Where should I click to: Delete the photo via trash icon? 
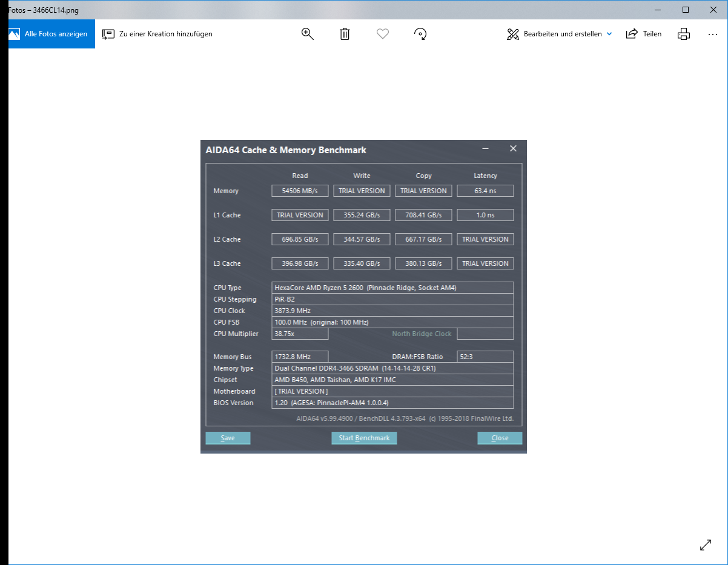coord(345,34)
